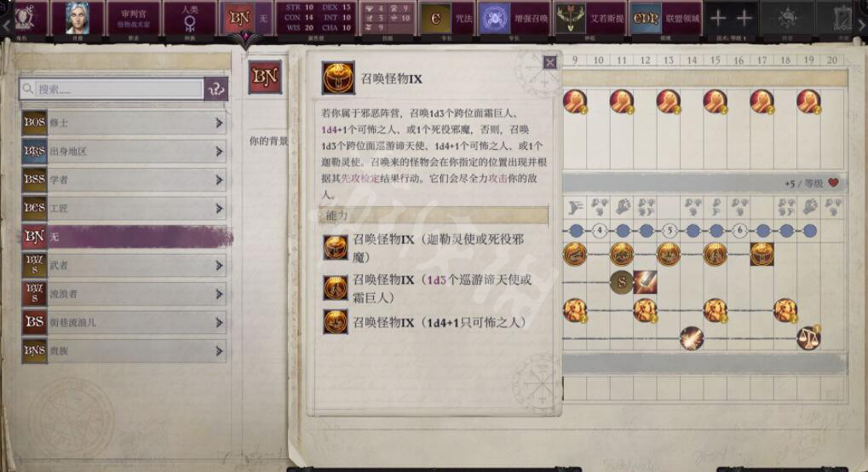
Task: Click the level 5 marker on the spell progression line
Action: [x=669, y=230]
